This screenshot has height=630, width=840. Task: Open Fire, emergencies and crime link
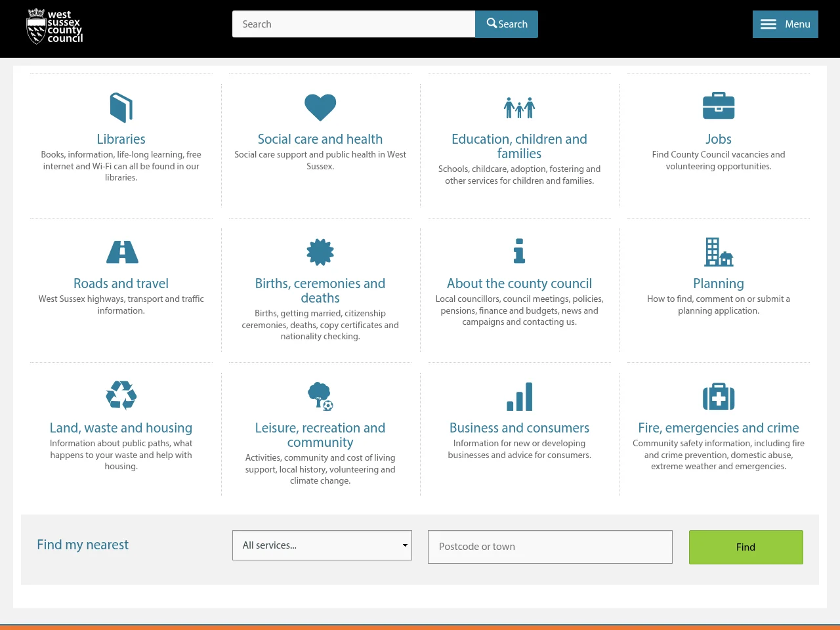click(719, 428)
